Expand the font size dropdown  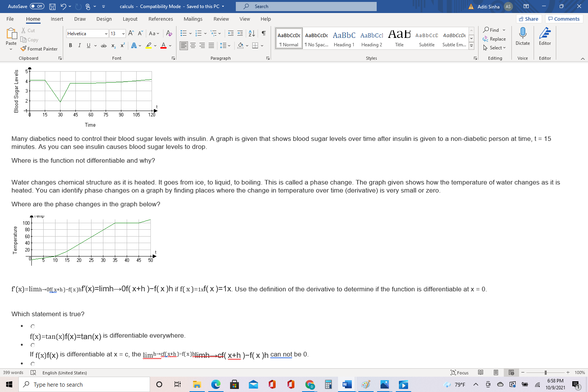[x=123, y=33]
